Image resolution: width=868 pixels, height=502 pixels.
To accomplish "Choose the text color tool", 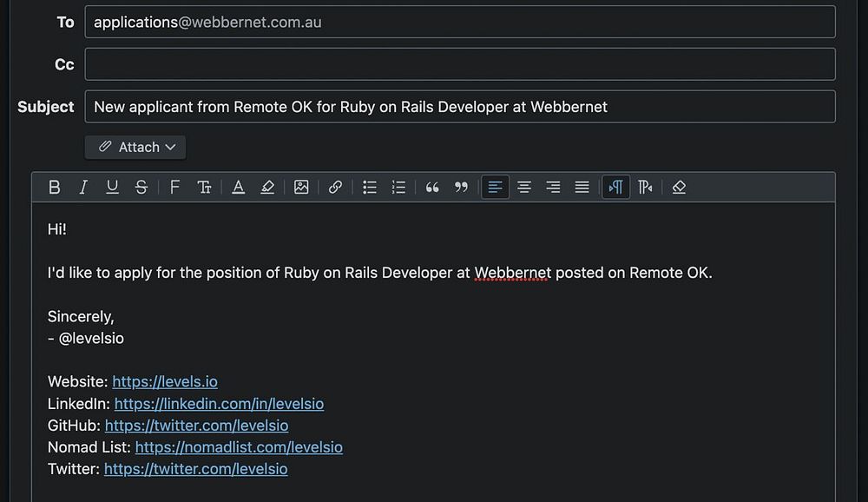I will (238, 188).
